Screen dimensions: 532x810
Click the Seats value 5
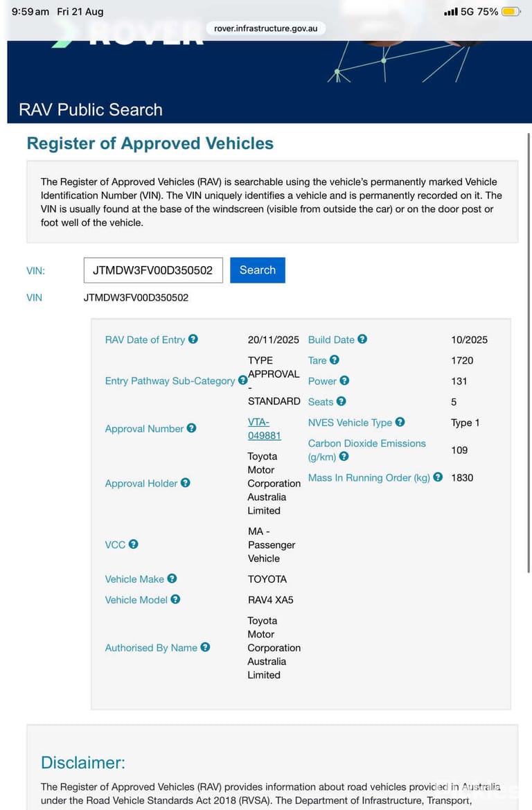454,401
